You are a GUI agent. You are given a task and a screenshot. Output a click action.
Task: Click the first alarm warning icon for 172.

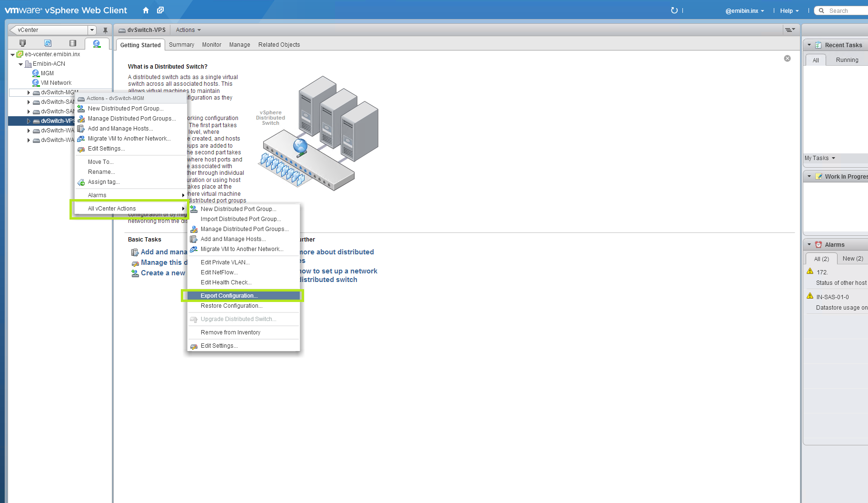click(810, 271)
